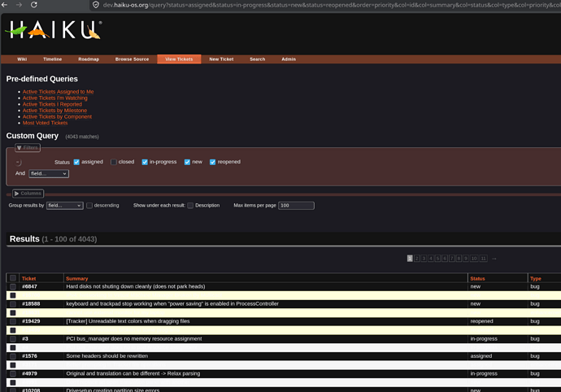
Task: Collapse the Filters section
Action: (x=28, y=147)
